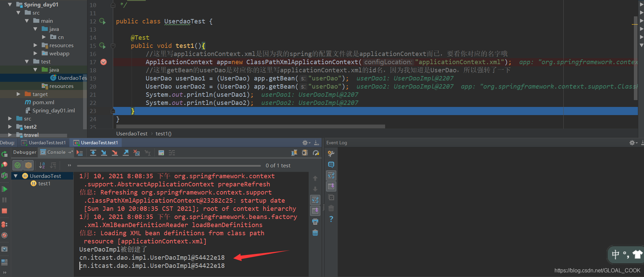Toggle Sort Alphabetically test results
This screenshot has width=644, height=277.
coord(42,165)
